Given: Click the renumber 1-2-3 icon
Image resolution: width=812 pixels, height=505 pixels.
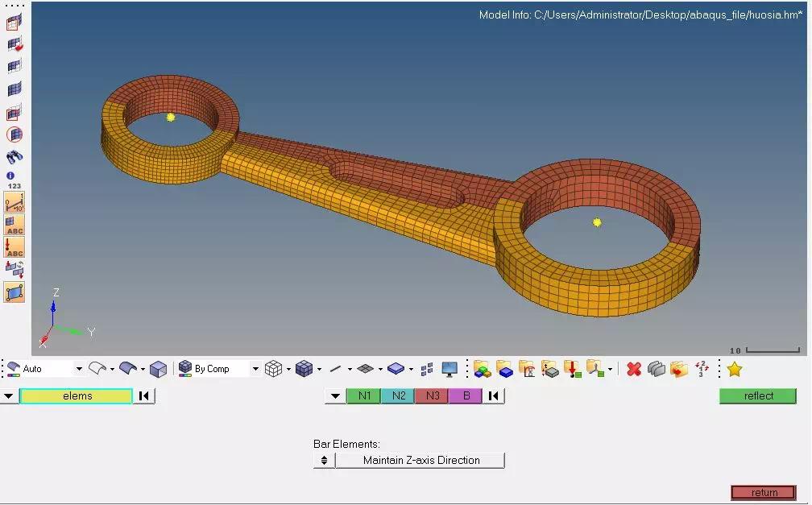Looking at the screenshot, I should coord(702,369).
